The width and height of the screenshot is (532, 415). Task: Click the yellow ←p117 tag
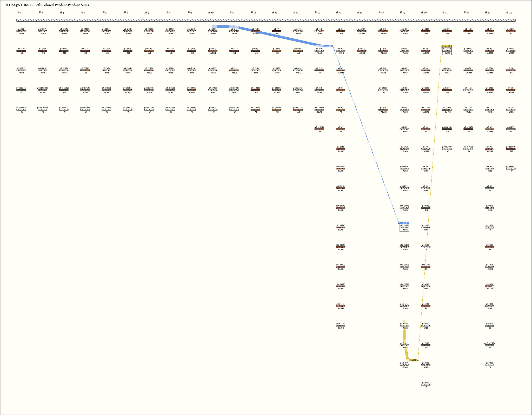pos(447,46)
